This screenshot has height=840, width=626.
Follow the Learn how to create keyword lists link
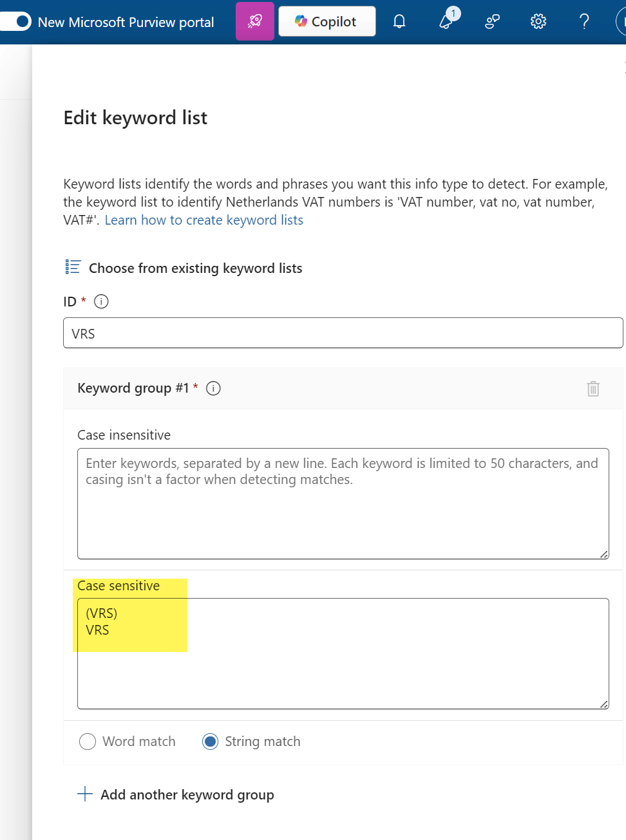coord(204,220)
